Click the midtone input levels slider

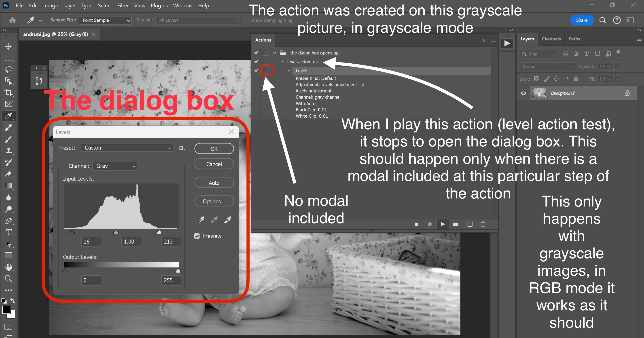[116, 232]
